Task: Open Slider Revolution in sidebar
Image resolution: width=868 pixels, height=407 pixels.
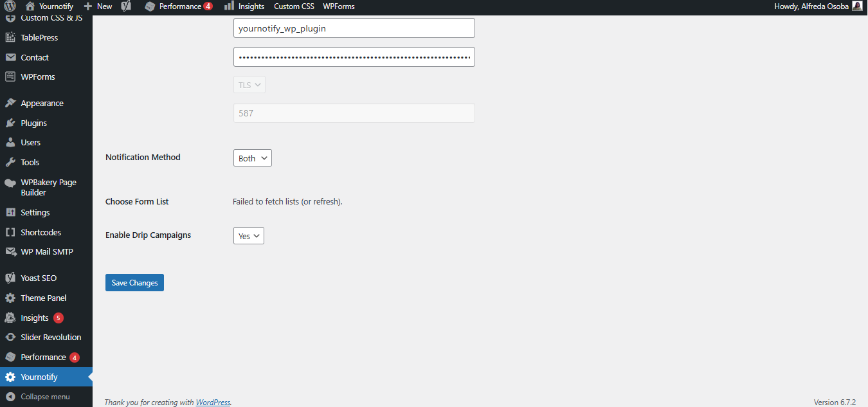Action: pos(51,337)
